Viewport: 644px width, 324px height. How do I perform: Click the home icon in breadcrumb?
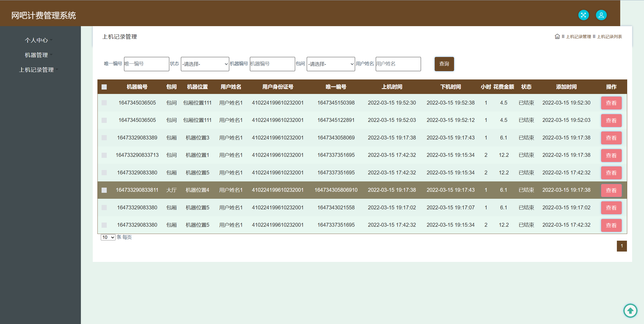pos(557,36)
